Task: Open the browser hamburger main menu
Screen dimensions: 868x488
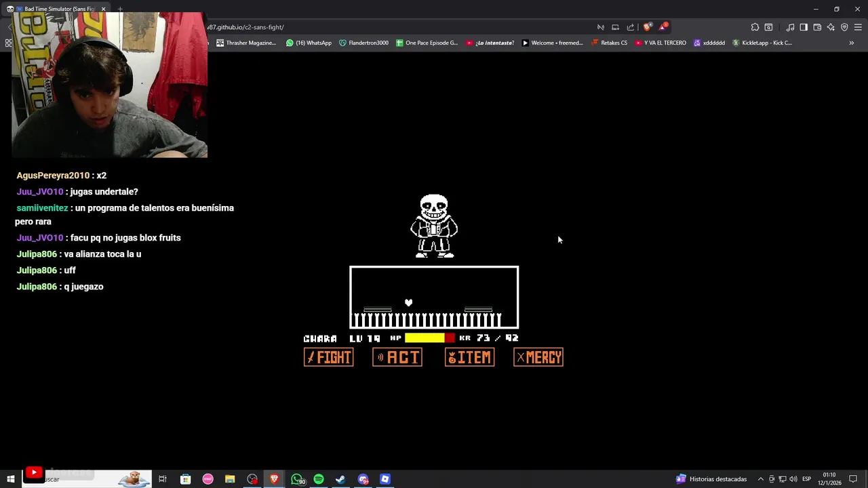Action: (x=858, y=27)
